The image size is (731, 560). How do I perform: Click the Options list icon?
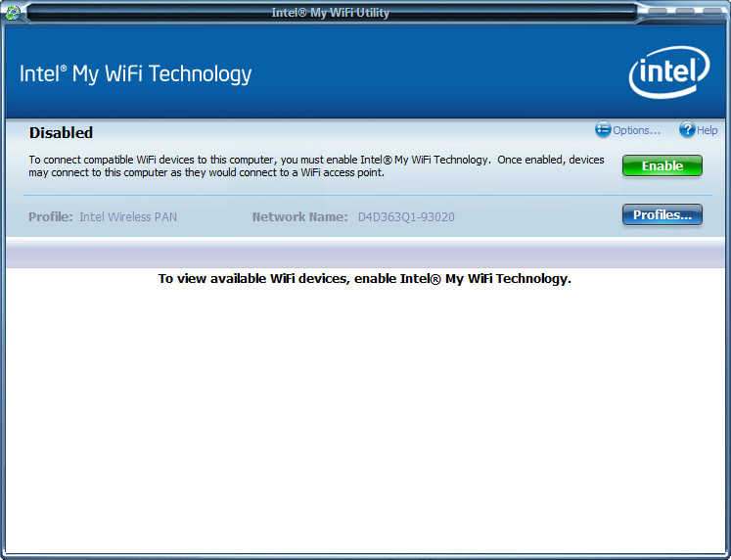tap(603, 129)
